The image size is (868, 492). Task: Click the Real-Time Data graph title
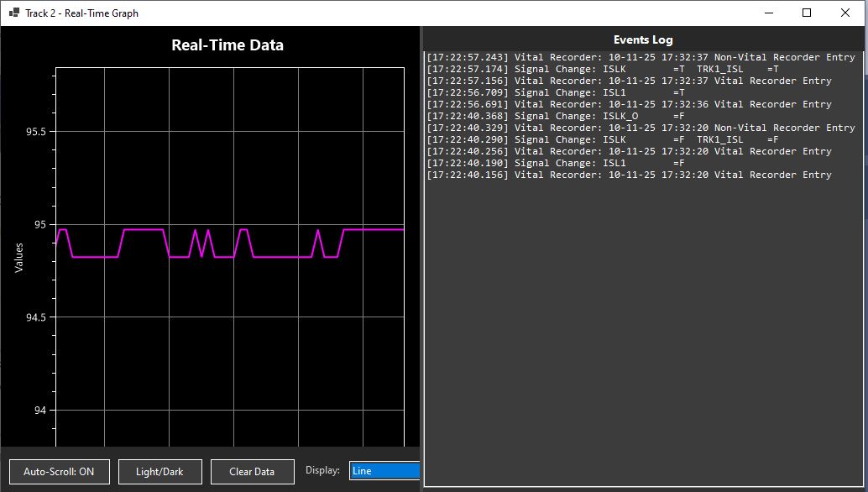227,45
